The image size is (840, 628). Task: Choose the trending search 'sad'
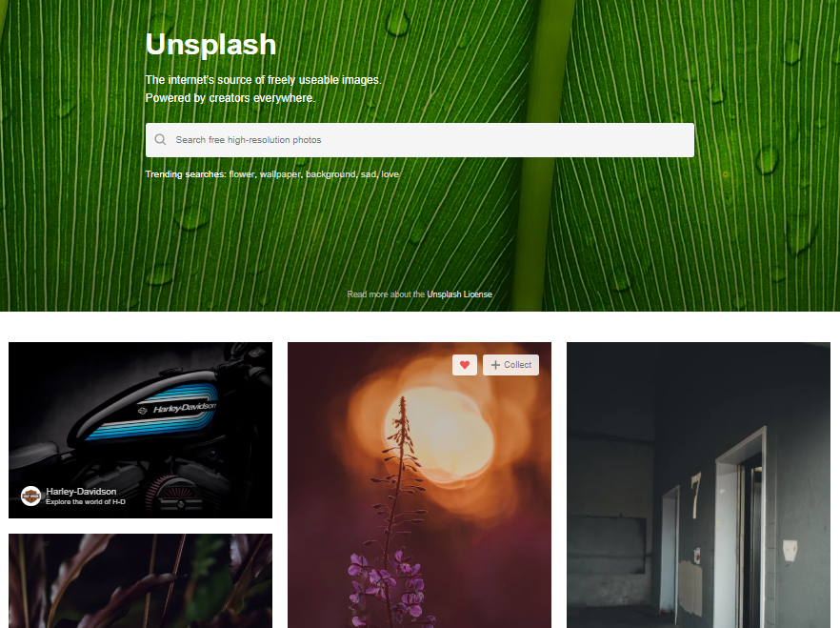(368, 174)
